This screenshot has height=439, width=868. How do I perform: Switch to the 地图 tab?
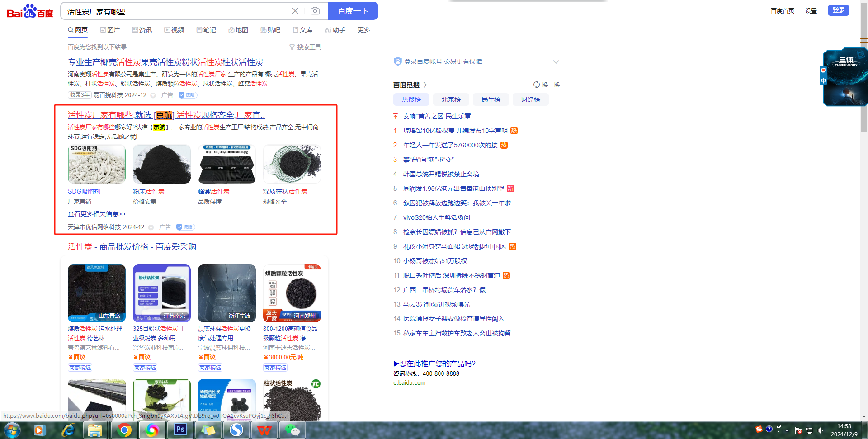[238, 30]
